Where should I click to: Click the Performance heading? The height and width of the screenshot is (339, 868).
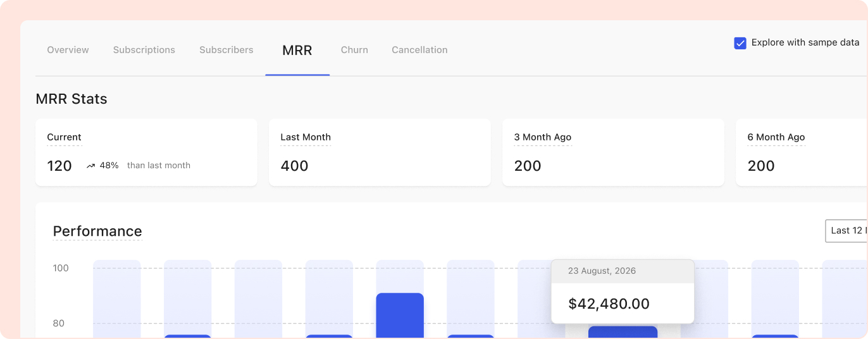tap(97, 231)
